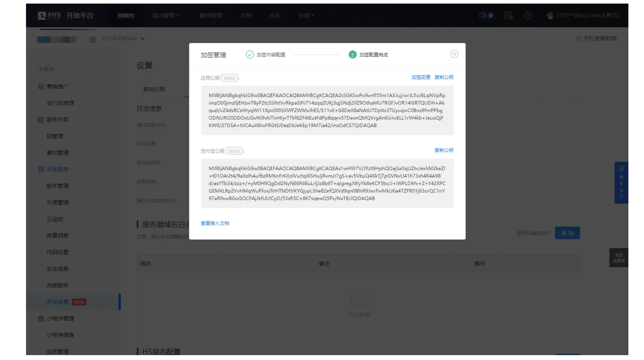Screen dimensions: 644x360
Task: Open the 控制台 tab
Action: point(126,16)
